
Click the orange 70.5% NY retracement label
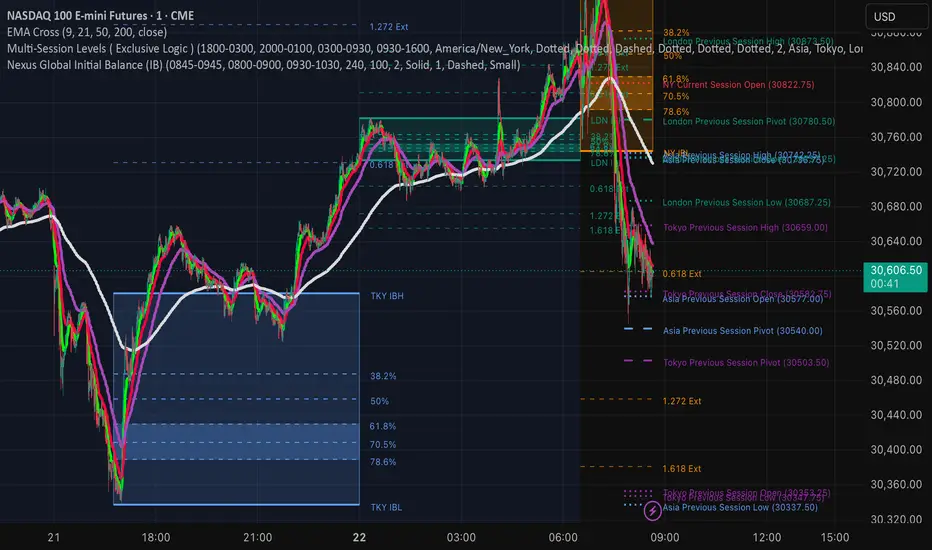click(x=676, y=96)
